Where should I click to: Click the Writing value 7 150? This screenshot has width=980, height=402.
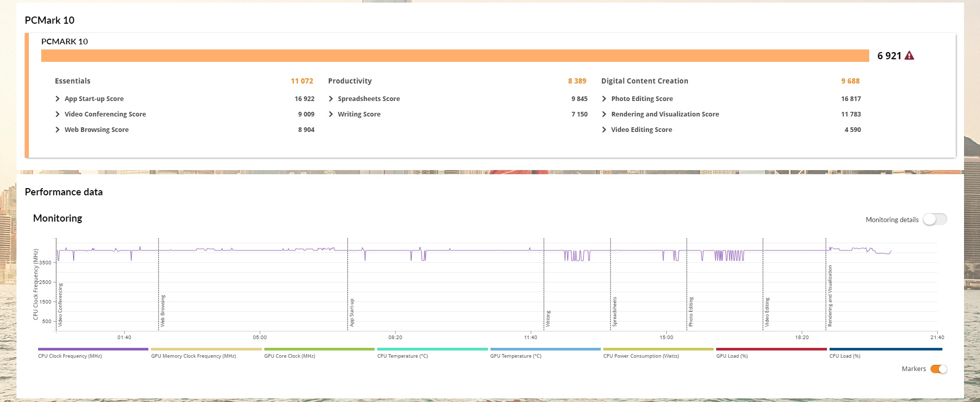(x=579, y=114)
